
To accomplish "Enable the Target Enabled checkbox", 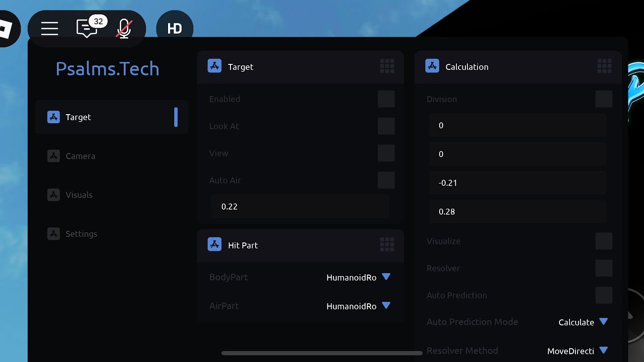I will [x=386, y=99].
